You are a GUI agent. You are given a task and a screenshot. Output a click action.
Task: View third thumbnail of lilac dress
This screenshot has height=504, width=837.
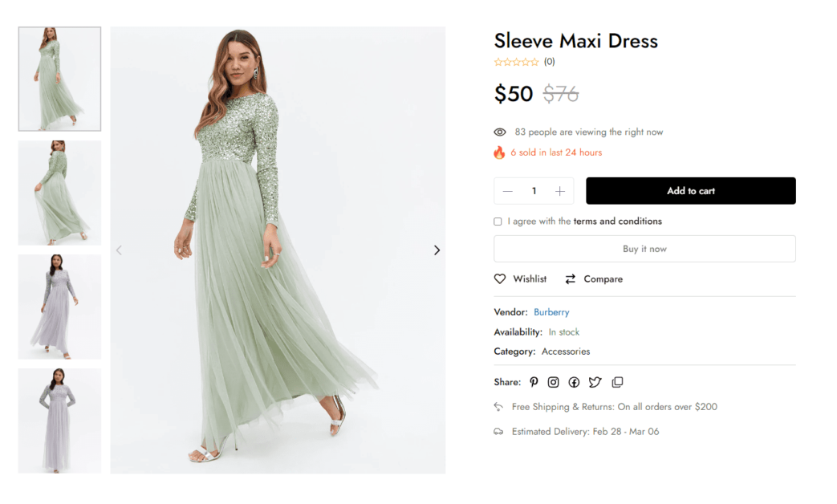pos(59,307)
